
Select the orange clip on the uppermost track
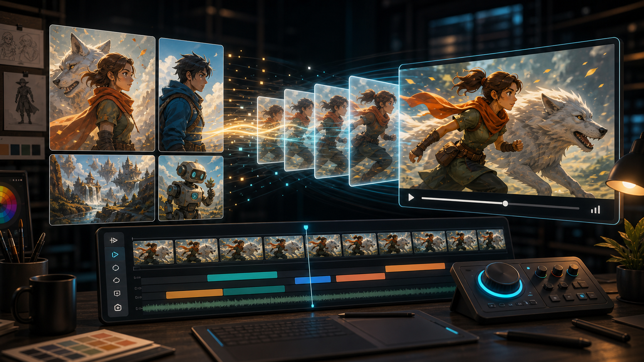click(415, 267)
